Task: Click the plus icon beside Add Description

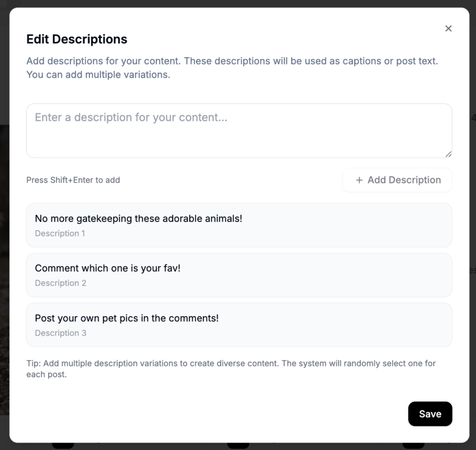Action: click(359, 180)
